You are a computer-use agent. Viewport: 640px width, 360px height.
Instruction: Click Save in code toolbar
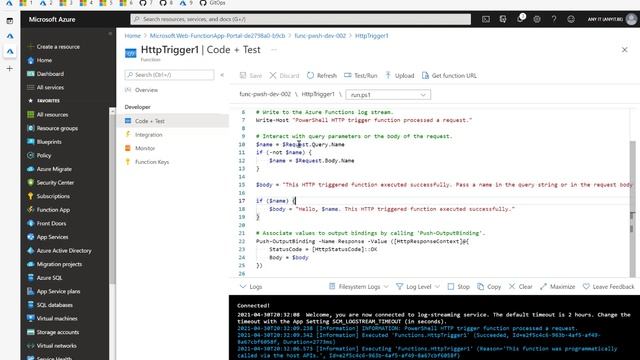251,76
